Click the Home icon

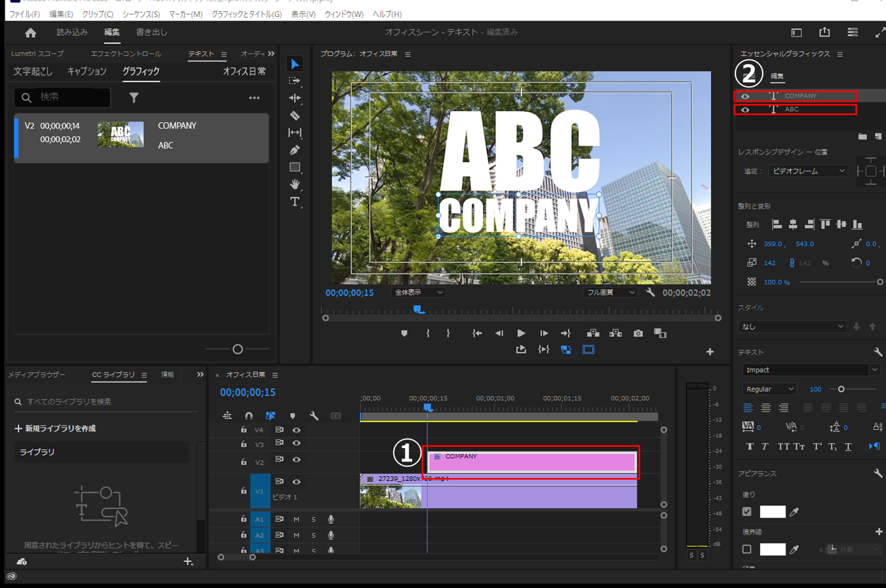click(31, 33)
